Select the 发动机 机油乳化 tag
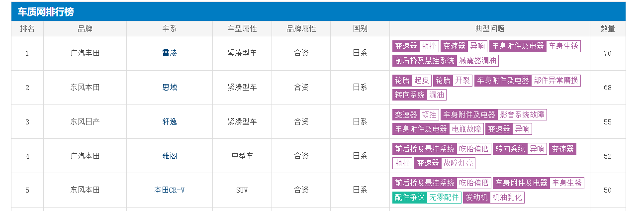The height and width of the screenshot is (211, 644). point(493,198)
